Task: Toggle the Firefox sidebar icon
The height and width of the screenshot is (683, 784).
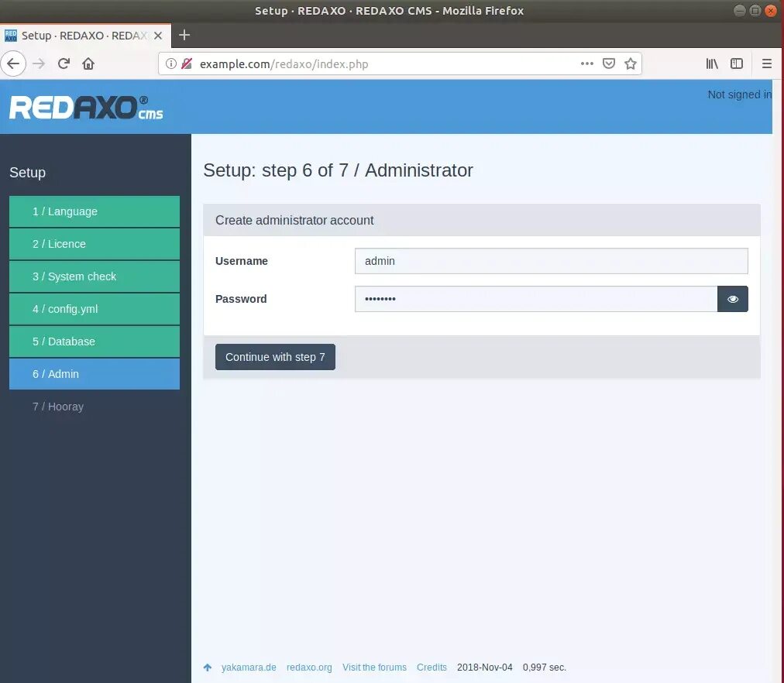Action: 737,63
